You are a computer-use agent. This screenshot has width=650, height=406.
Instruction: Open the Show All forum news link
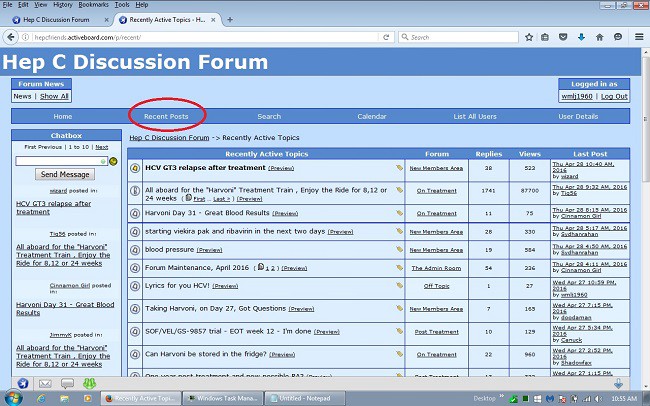point(54,97)
